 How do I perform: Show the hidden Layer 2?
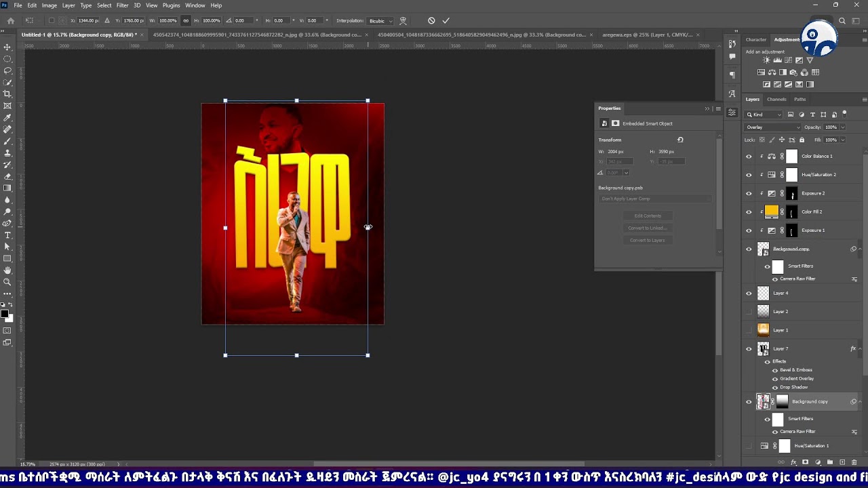tap(749, 312)
